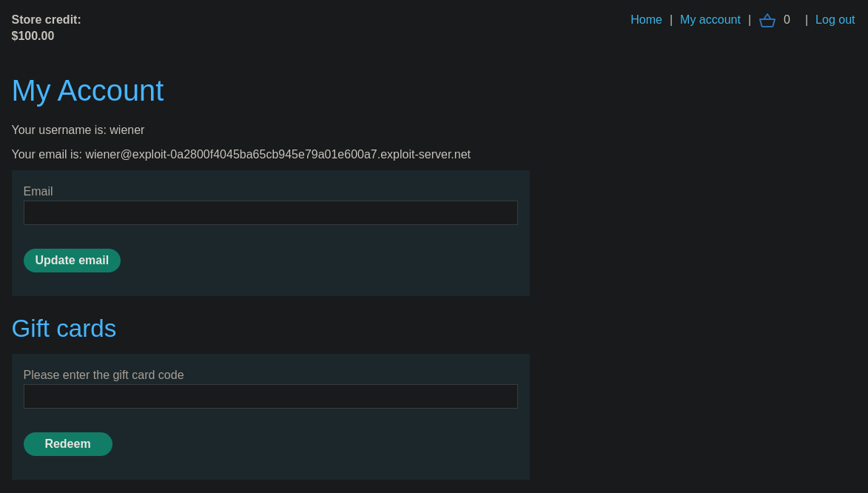868x493 pixels.
Task: Select the basket item count 0
Action: 787,20
